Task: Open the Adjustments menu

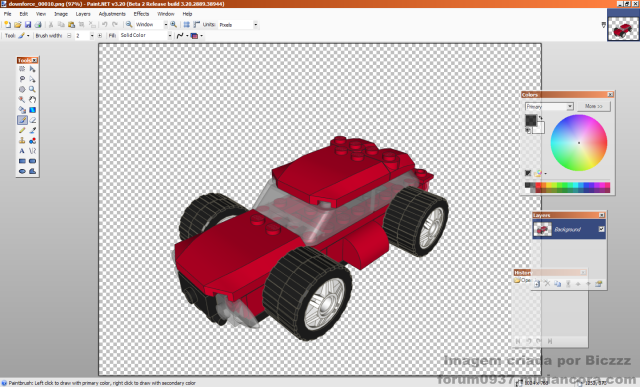Action: click(x=112, y=14)
